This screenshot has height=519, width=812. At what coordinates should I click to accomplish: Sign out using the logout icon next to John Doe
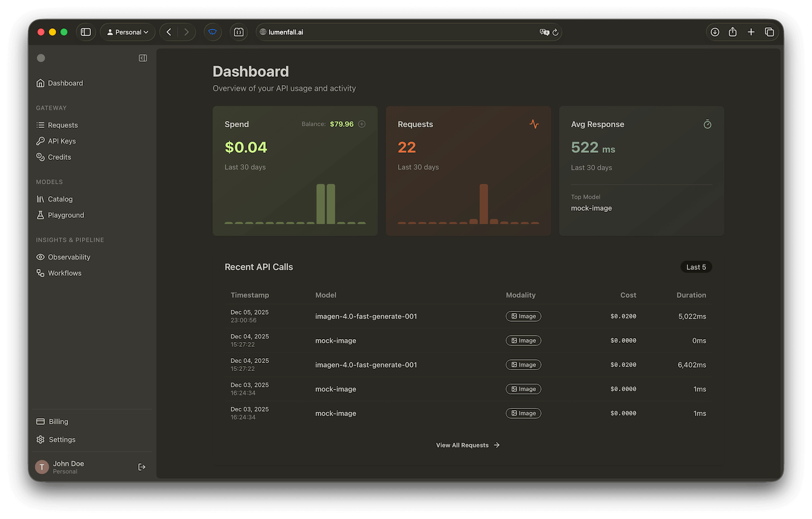click(x=141, y=466)
